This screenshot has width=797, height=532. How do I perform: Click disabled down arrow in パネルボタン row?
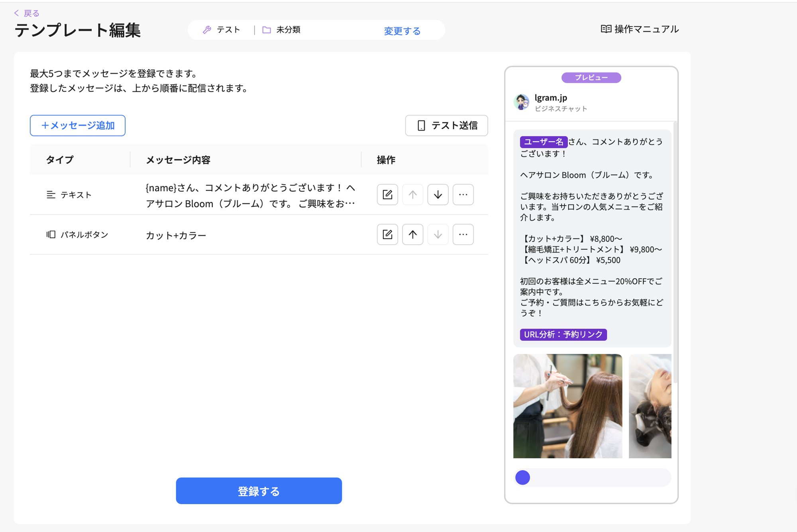pyautogui.click(x=438, y=234)
